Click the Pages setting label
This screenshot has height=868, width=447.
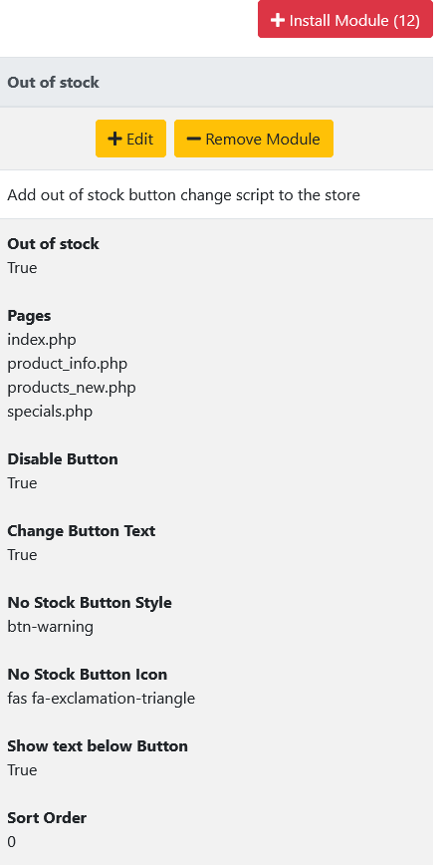pyautogui.click(x=29, y=316)
